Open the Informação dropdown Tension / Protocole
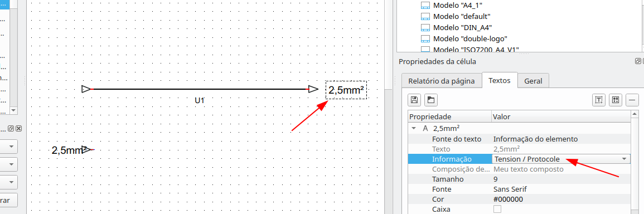The image size is (644, 214). coord(560,159)
